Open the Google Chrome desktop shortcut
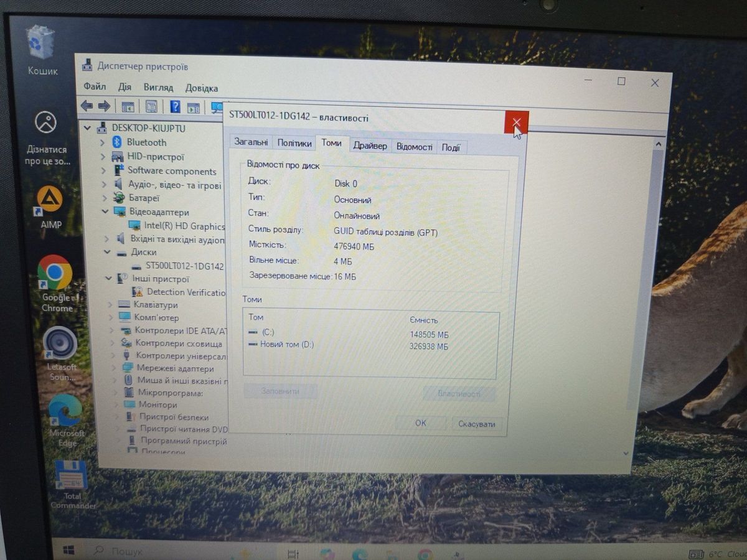Image resolution: width=747 pixels, height=560 pixels. click(55, 273)
